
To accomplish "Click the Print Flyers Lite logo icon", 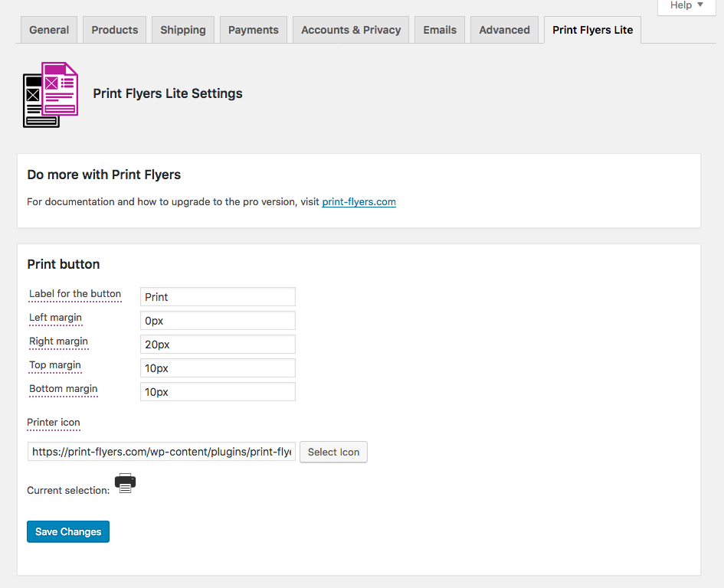I will (51, 95).
